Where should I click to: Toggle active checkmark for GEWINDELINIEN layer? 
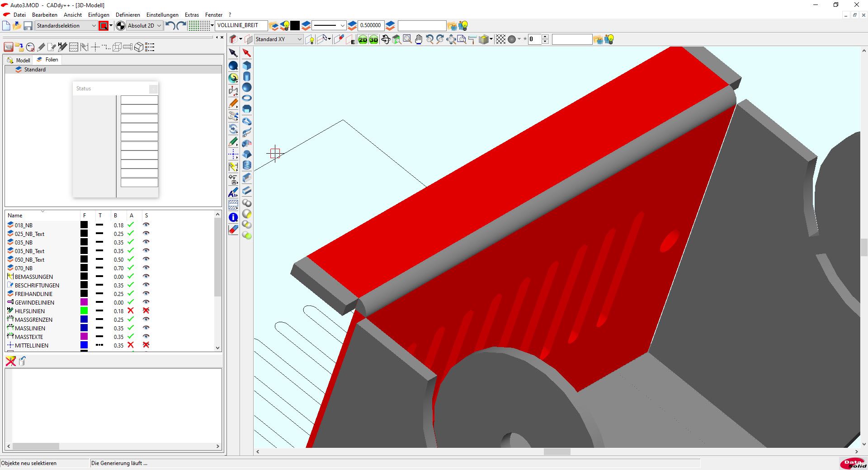pos(131,302)
